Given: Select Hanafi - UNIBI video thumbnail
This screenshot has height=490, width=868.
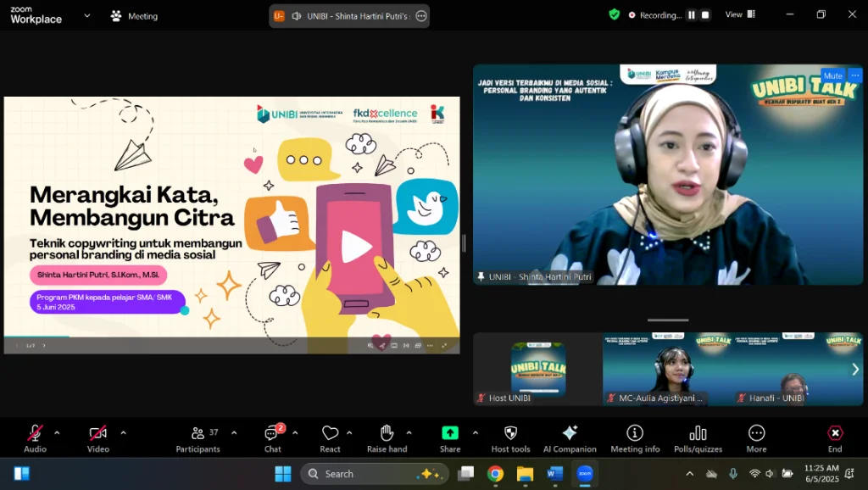Looking at the screenshot, I should pos(798,369).
